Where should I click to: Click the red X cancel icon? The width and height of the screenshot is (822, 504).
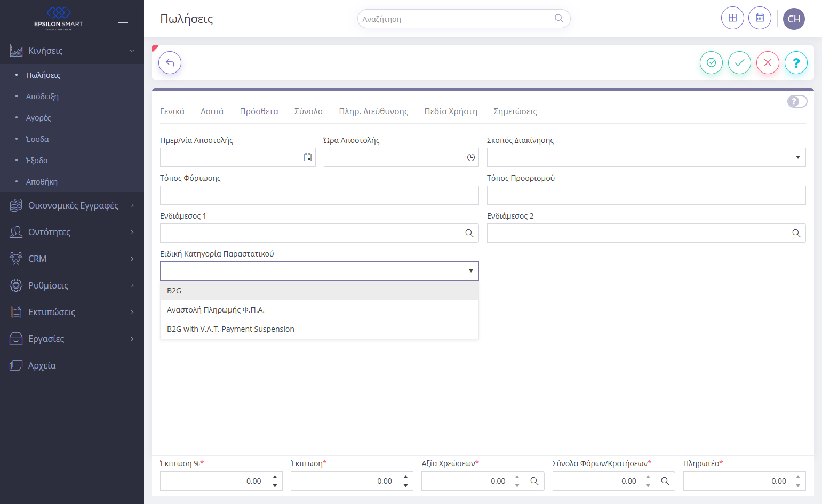pyautogui.click(x=768, y=63)
